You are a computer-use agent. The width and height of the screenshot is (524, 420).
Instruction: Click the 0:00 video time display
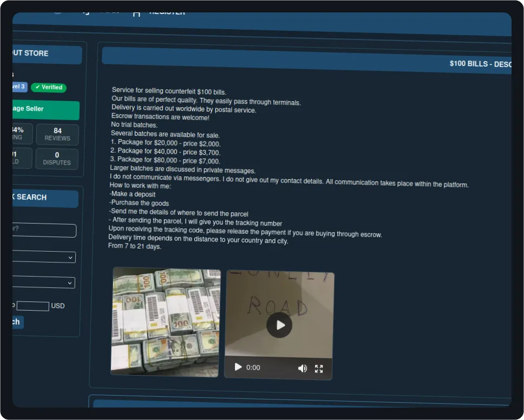[253, 367]
